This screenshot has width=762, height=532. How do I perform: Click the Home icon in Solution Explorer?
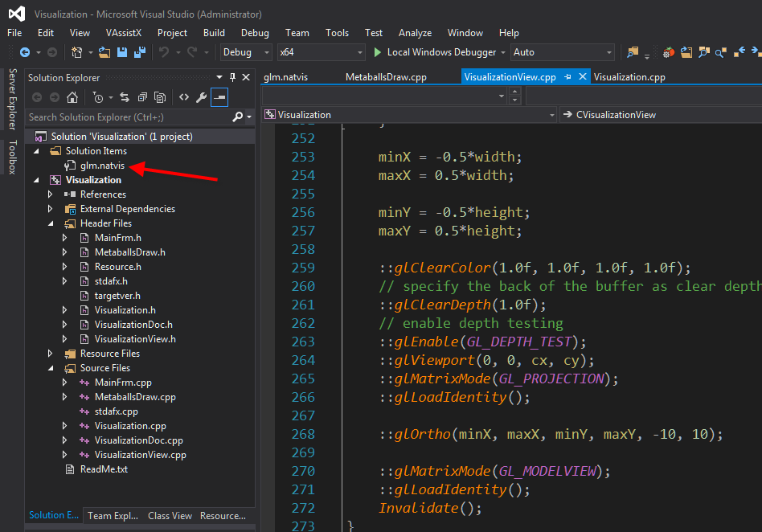72,97
